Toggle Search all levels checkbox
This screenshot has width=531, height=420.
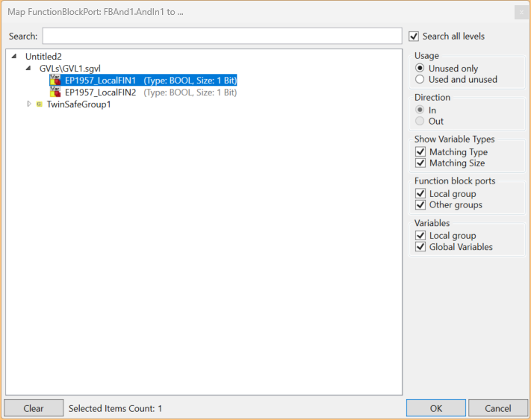point(414,37)
